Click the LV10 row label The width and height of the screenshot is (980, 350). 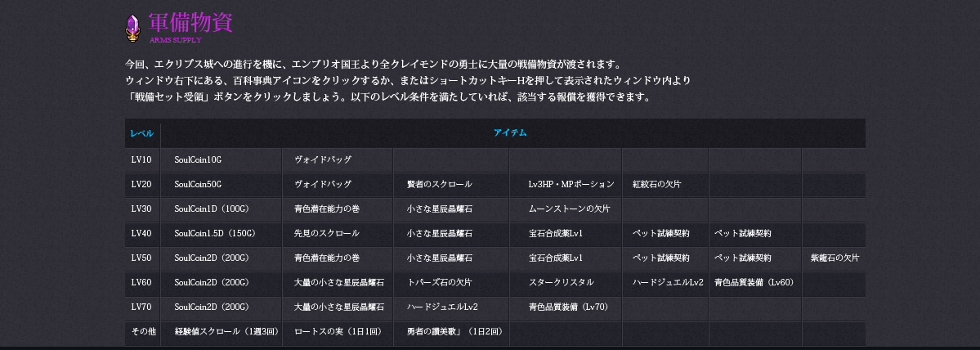click(x=141, y=159)
